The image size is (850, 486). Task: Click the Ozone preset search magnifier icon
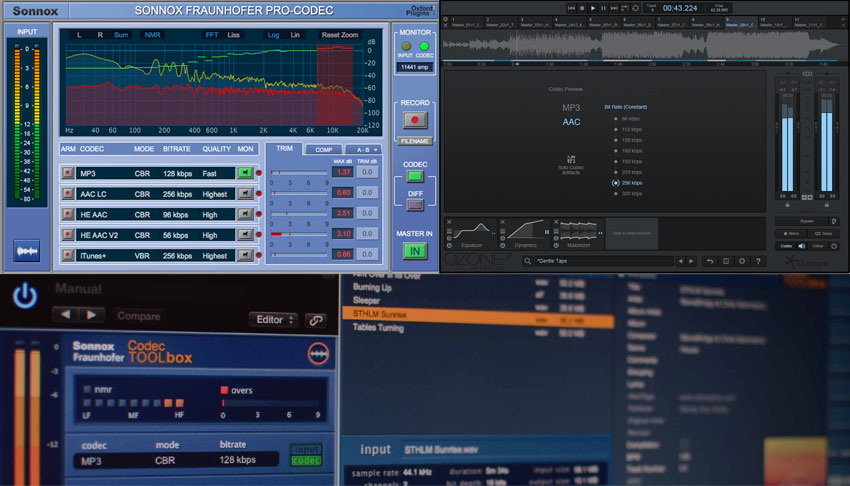coord(527,261)
